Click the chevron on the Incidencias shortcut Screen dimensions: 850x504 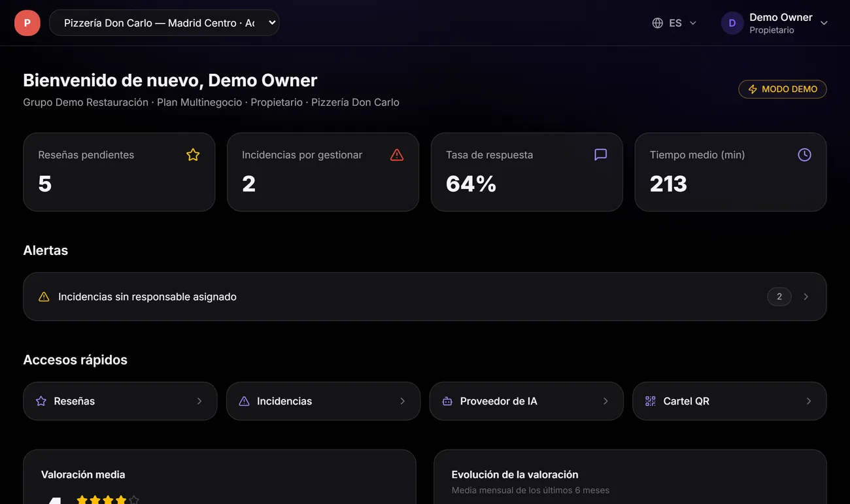pos(403,401)
